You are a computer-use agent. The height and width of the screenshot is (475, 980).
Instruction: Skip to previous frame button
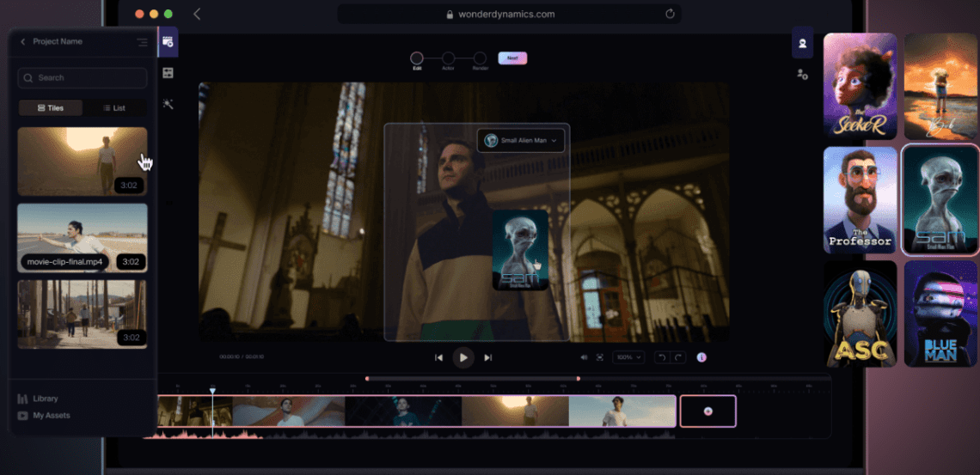point(438,357)
